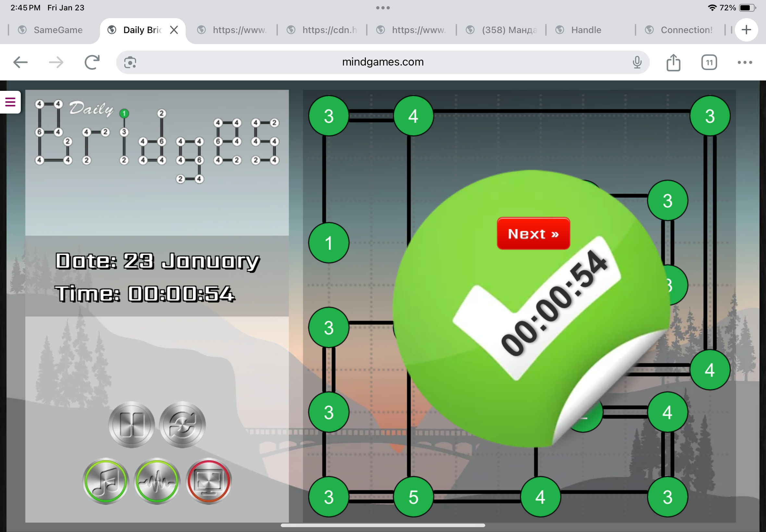The height and width of the screenshot is (532, 766).
Task: Click the mindgames.com address bar
Action: click(x=382, y=62)
